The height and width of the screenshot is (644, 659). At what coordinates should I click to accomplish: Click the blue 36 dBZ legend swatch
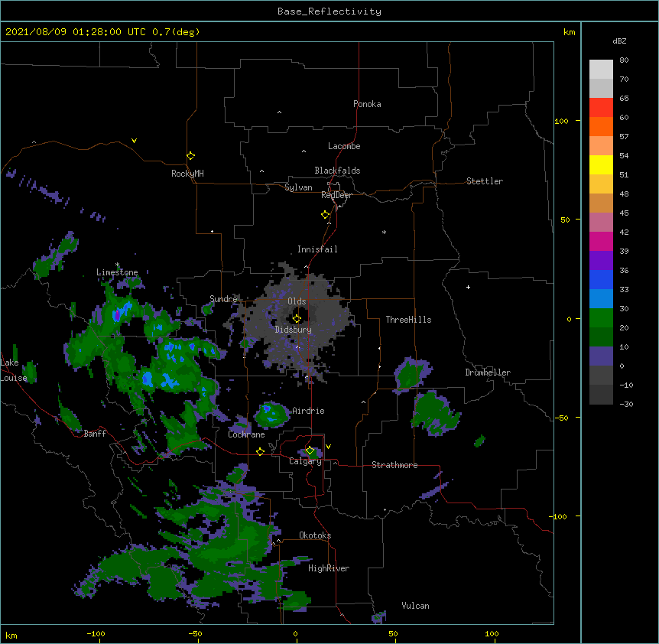(x=601, y=279)
